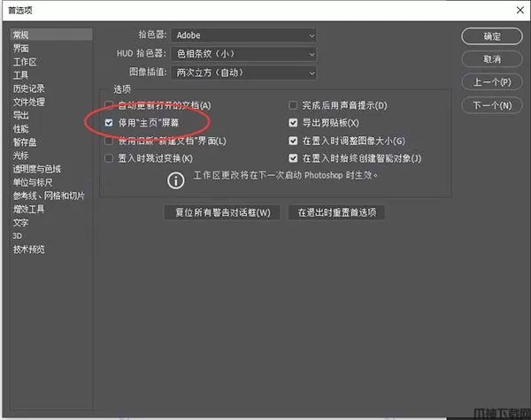Enable 自动更新打开的文档(A) checkbox
531x420 pixels.
coord(109,105)
